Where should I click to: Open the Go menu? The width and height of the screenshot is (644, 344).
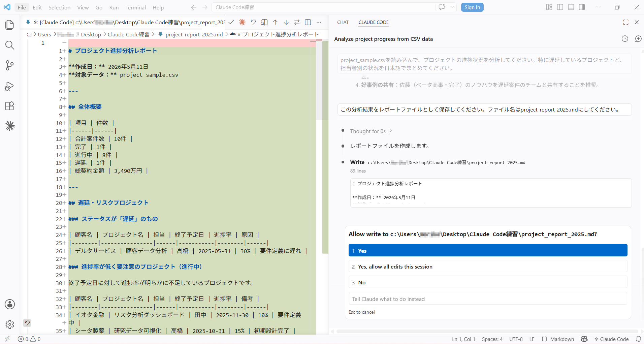(99, 7)
